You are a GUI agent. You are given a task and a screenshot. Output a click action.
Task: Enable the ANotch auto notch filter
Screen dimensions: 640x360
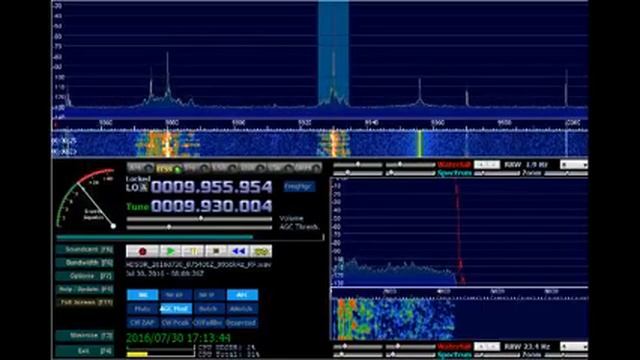[x=242, y=309]
